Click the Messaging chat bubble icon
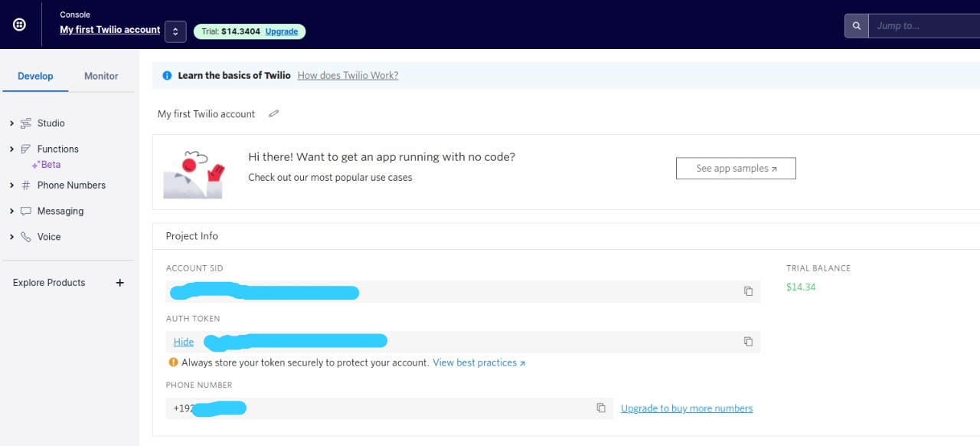The height and width of the screenshot is (446, 980). coord(26,212)
